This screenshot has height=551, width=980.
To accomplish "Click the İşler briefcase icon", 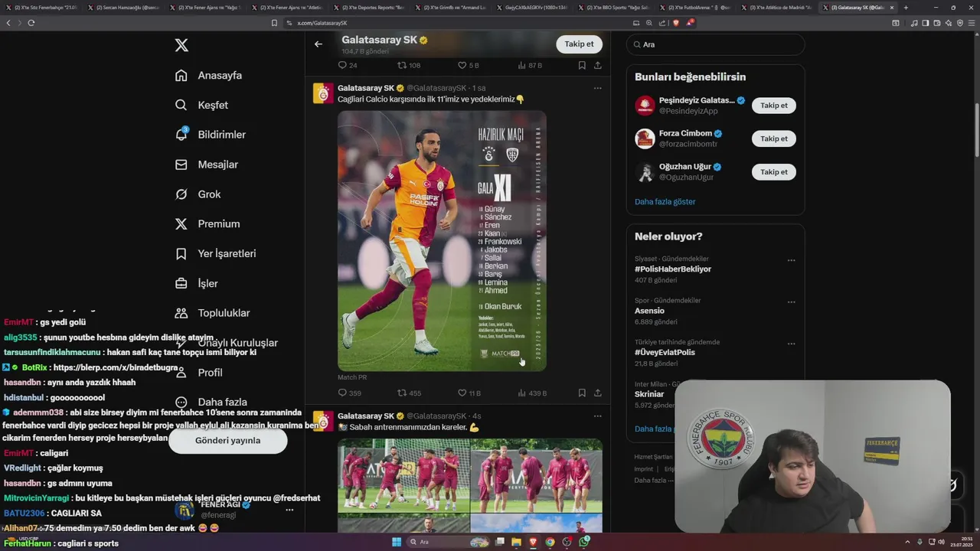I will 181,283.
